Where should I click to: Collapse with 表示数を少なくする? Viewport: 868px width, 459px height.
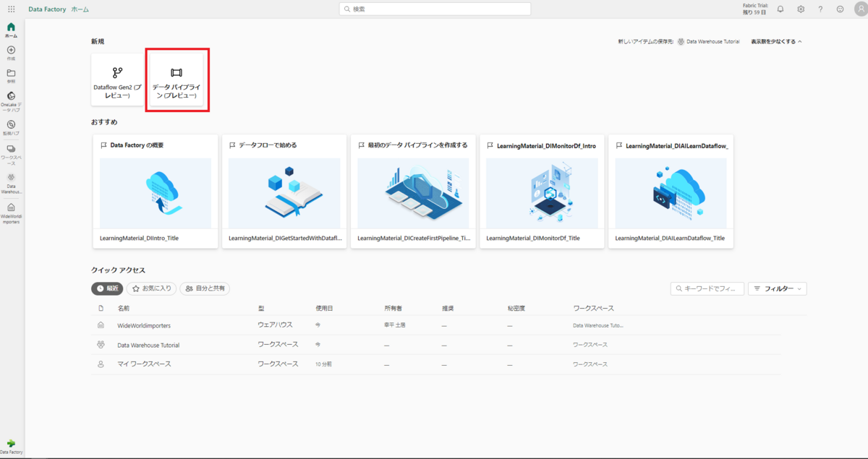pos(776,42)
